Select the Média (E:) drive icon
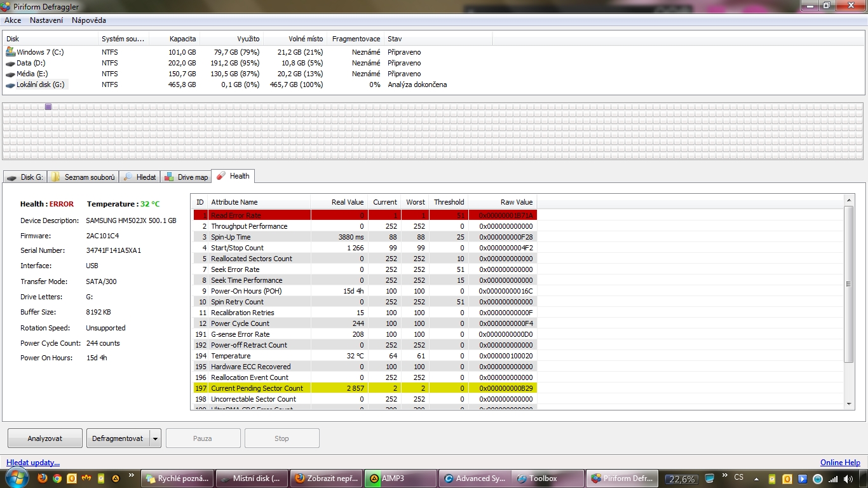This screenshot has height=488, width=868. click(x=10, y=74)
